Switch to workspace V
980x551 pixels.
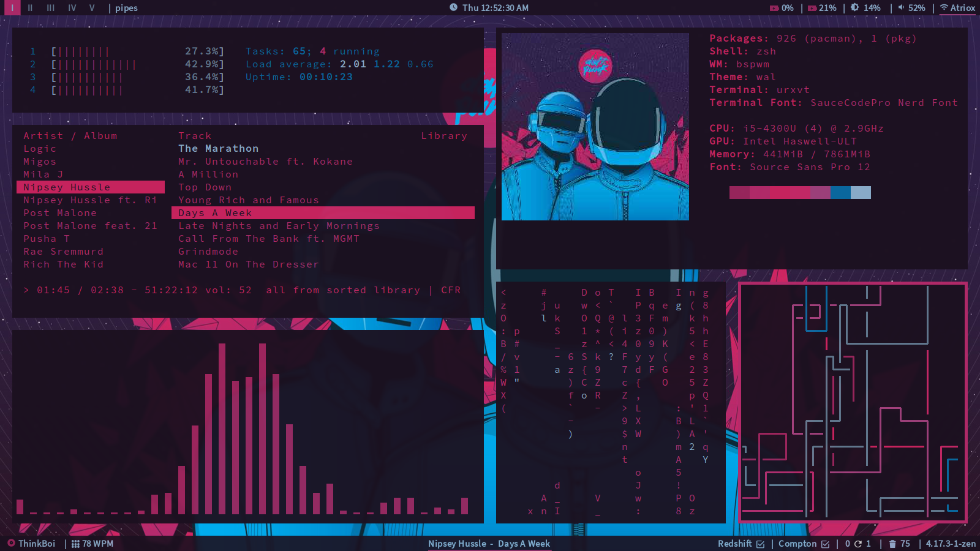(x=92, y=8)
